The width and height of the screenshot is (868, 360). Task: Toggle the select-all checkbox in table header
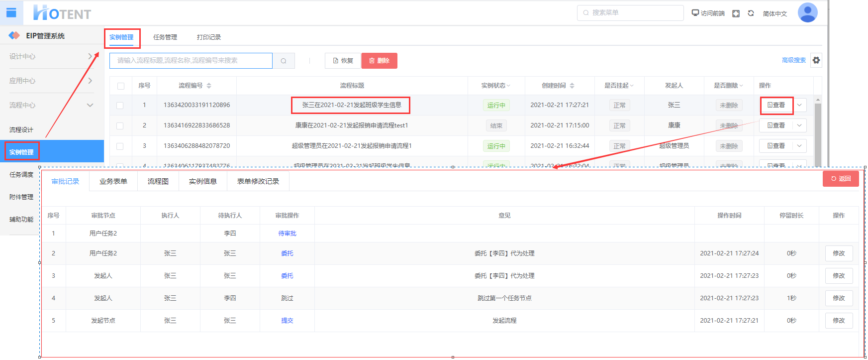coord(121,86)
